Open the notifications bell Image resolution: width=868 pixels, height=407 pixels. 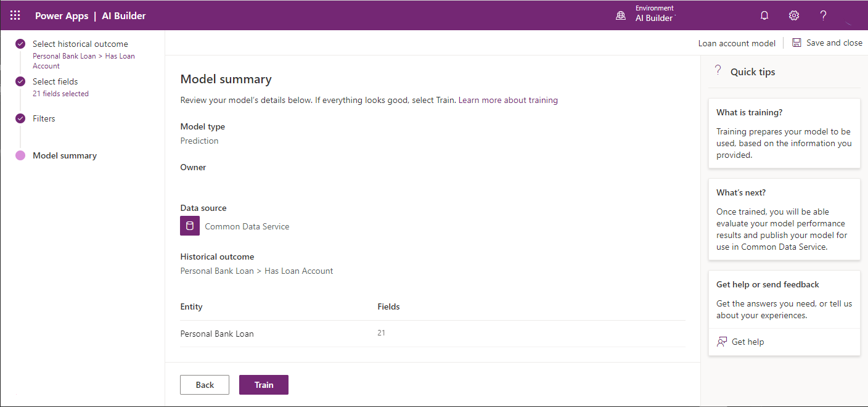[x=764, y=15]
